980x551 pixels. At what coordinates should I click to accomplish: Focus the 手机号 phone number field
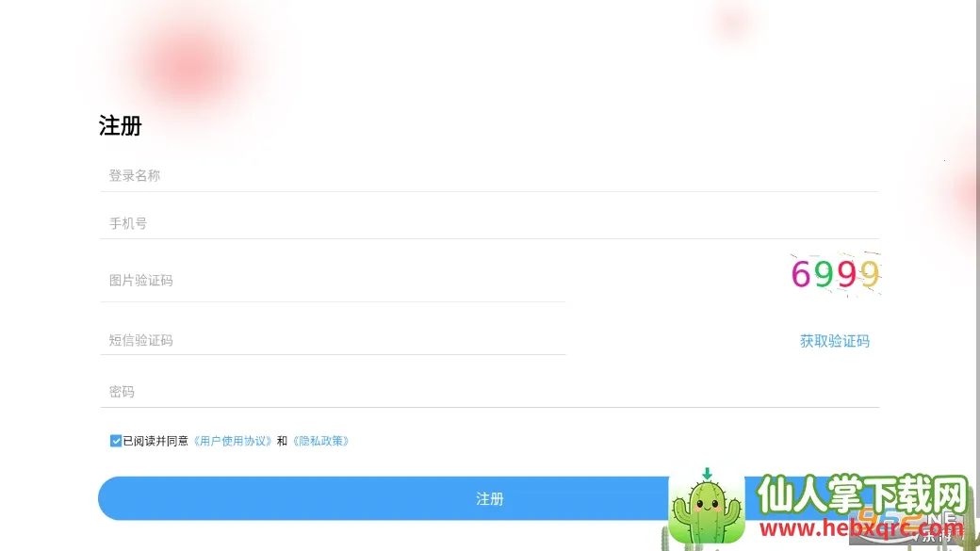[489, 223]
